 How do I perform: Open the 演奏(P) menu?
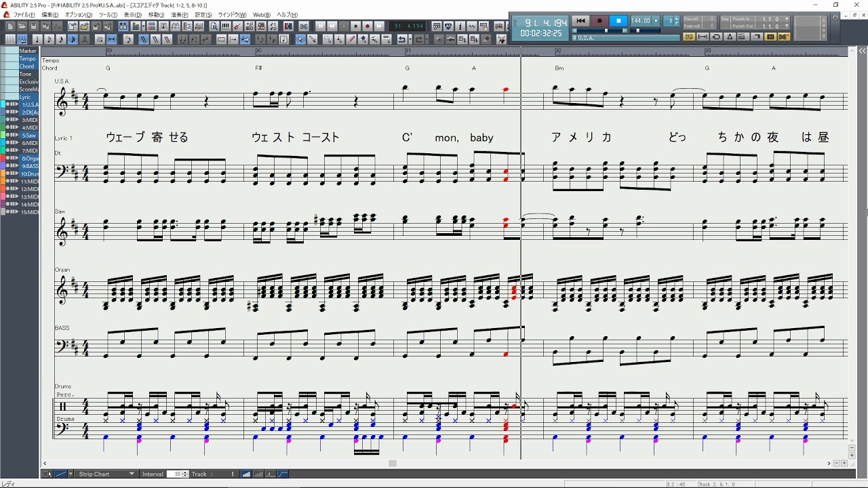[x=180, y=14]
